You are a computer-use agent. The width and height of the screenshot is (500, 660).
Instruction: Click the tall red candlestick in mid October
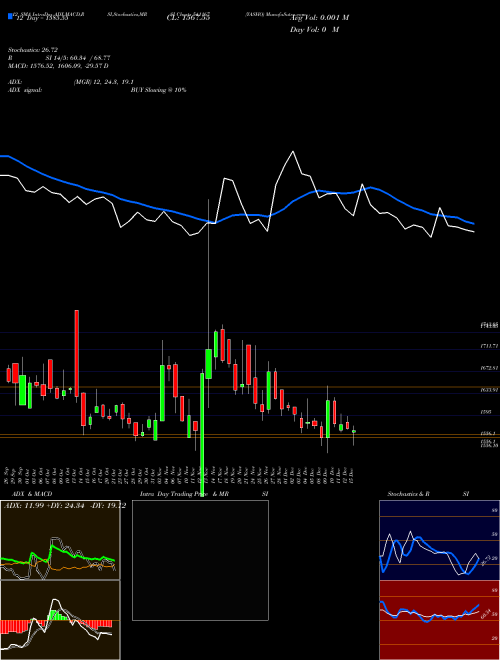point(77,353)
